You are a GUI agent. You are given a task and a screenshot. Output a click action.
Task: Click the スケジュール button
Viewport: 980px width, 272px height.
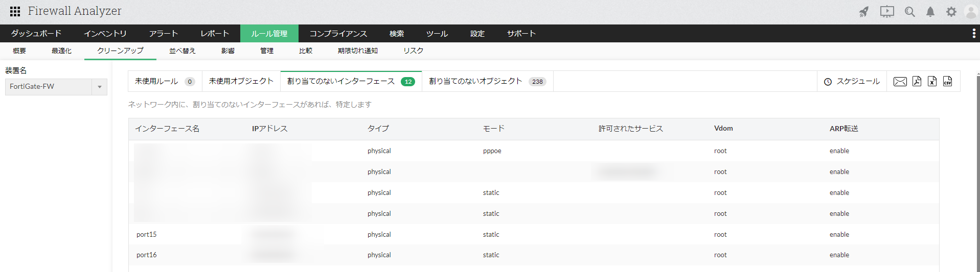click(x=852, y=82)
